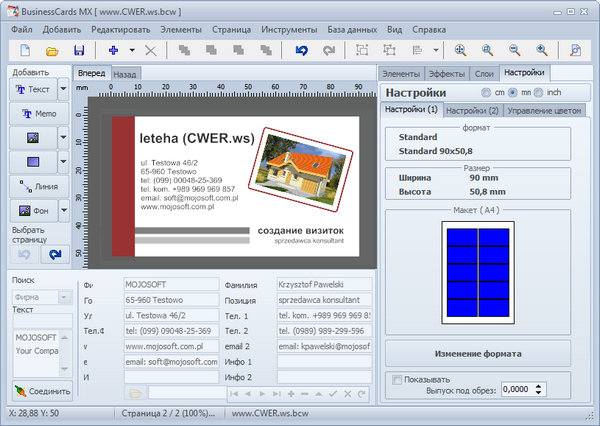Screen dimensions: 600x426
Task: Click the Redo arrow in toolbar
Action: (330, 49)
